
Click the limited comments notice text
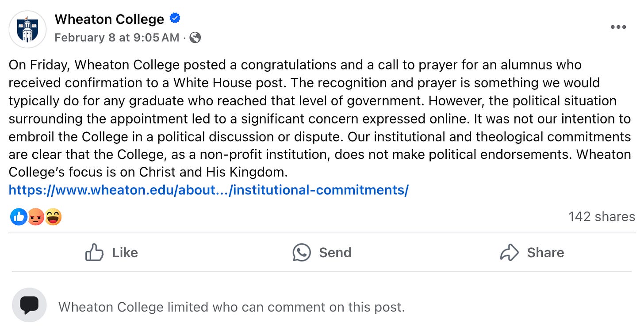pos(232,307)
